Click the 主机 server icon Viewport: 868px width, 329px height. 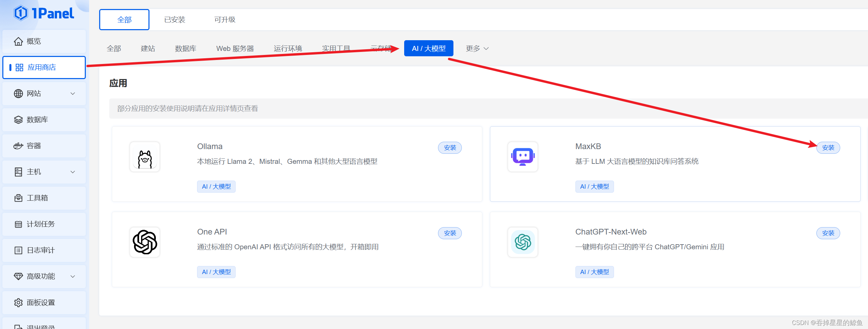[18, 172]
